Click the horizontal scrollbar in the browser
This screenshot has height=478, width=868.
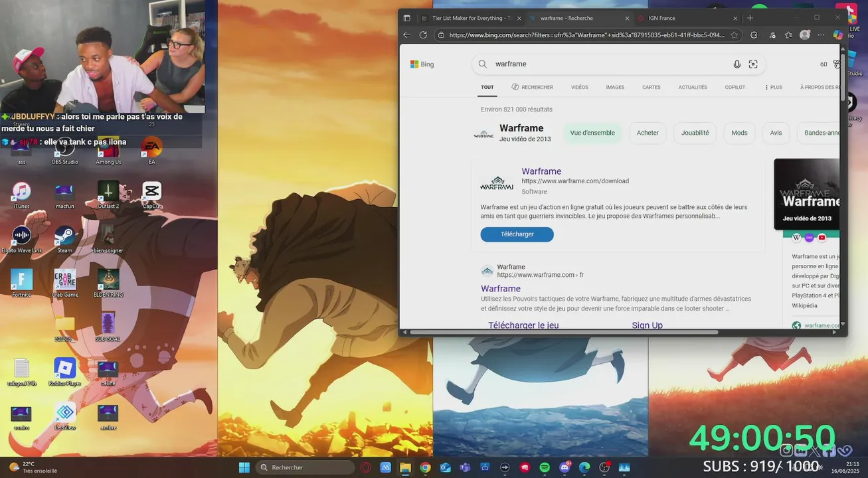[x=564, y=332]
